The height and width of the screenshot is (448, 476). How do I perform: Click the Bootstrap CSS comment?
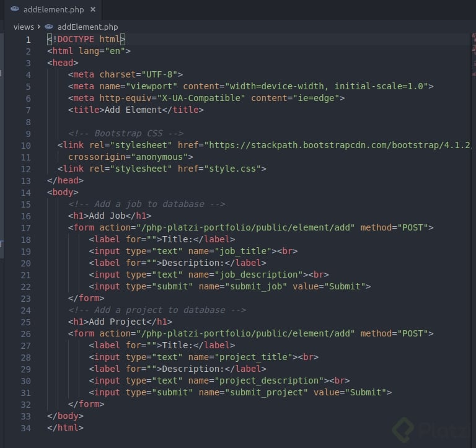tap(126, 133)
